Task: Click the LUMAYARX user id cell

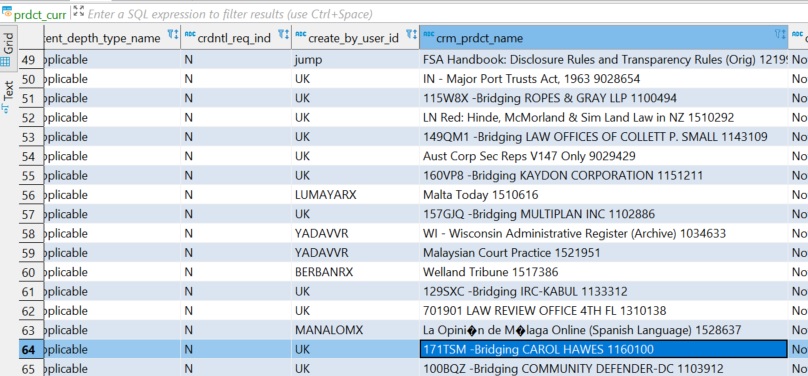Action: pos(355,195)
